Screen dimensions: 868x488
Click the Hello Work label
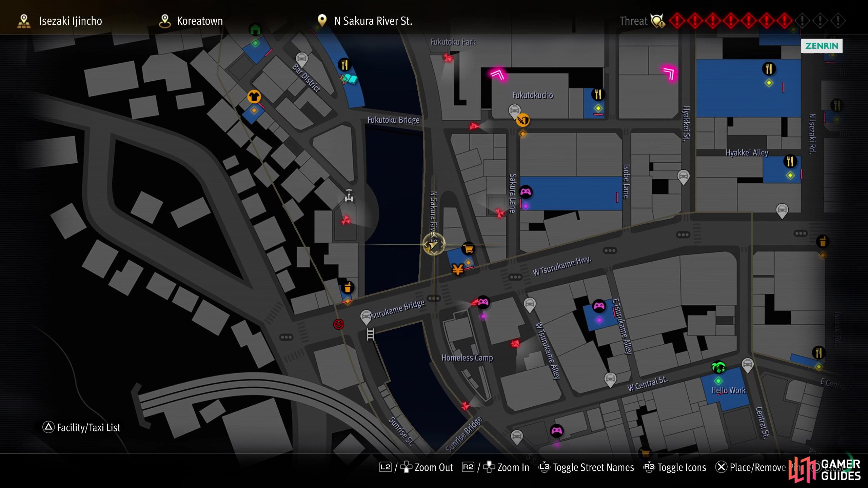click(728, 390)
